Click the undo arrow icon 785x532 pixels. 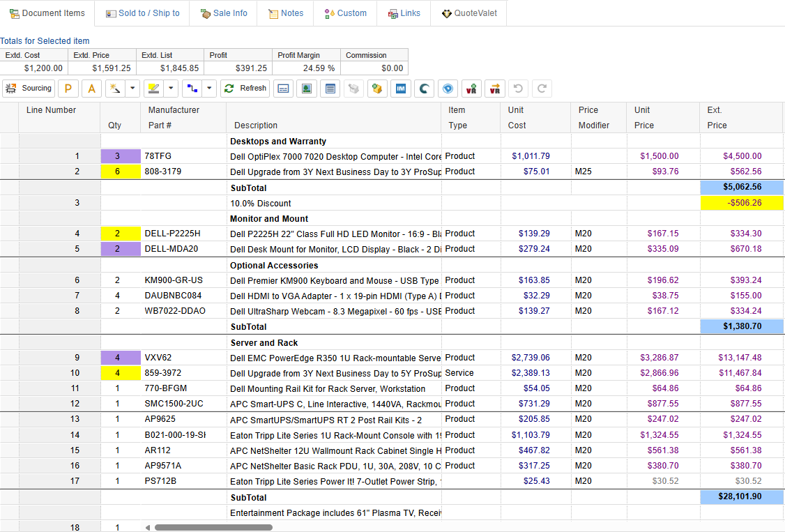click(x=517, y=89)
